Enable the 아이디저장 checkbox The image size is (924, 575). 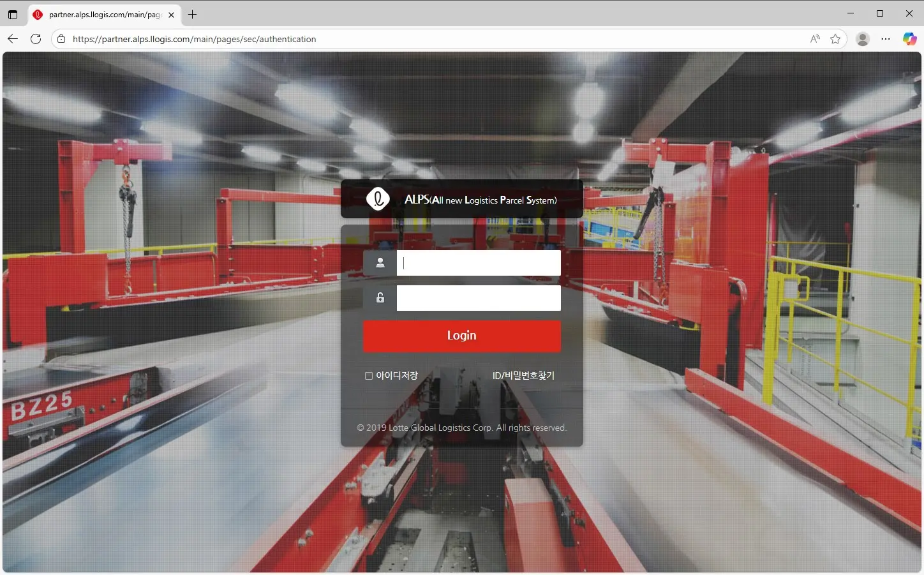[369, 376]
